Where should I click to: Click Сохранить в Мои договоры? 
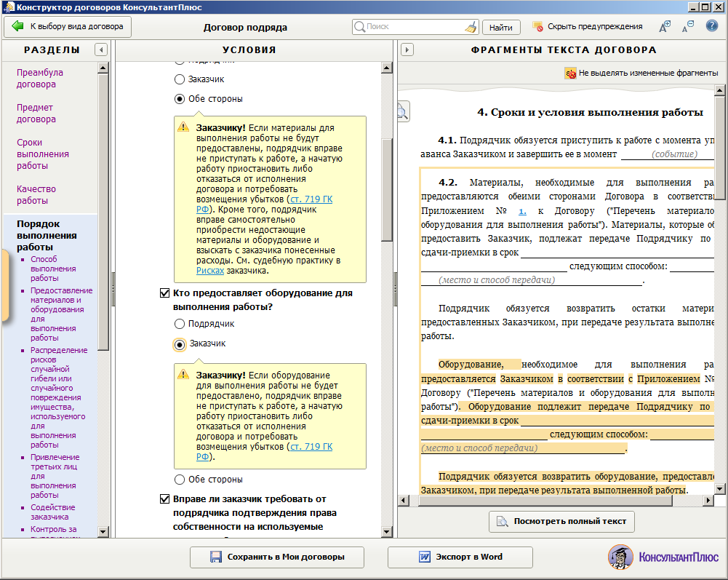tap(276, 557)
